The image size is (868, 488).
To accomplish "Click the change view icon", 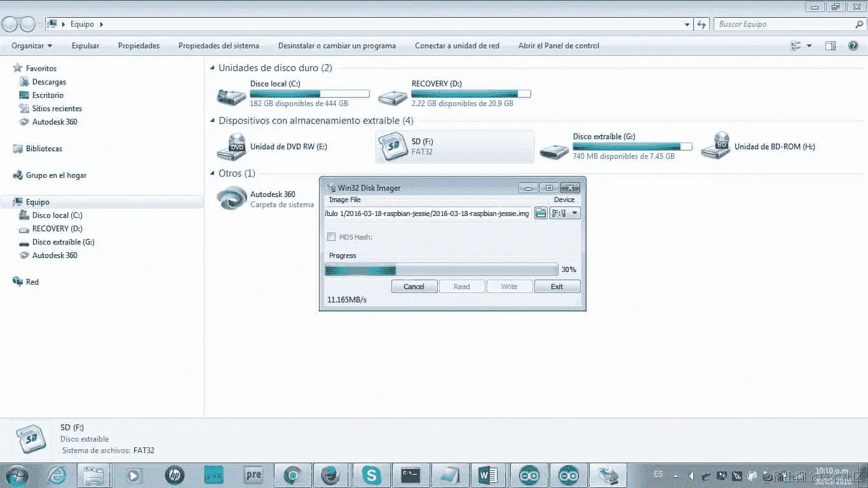I will (795, 46).
